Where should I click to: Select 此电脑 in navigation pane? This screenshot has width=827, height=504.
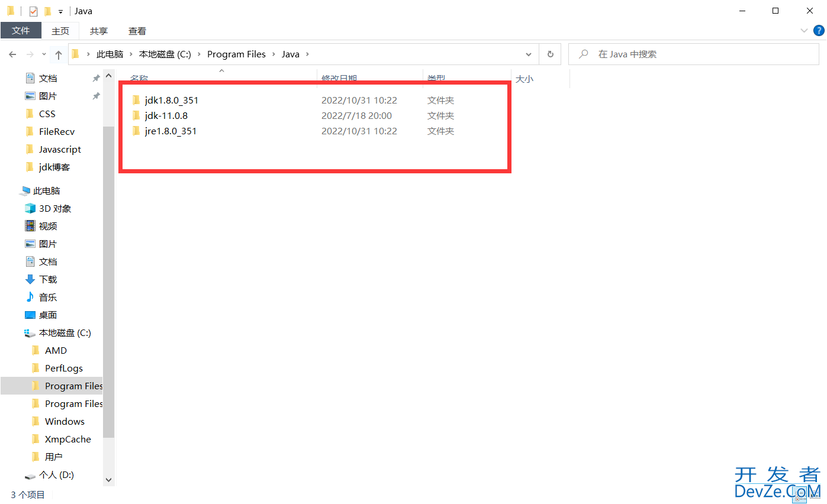(x=47, y=190)
